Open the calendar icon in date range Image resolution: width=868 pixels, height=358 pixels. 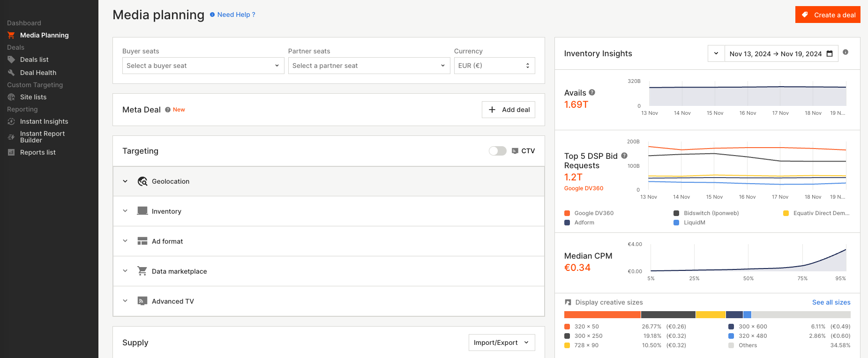[830, 54]
